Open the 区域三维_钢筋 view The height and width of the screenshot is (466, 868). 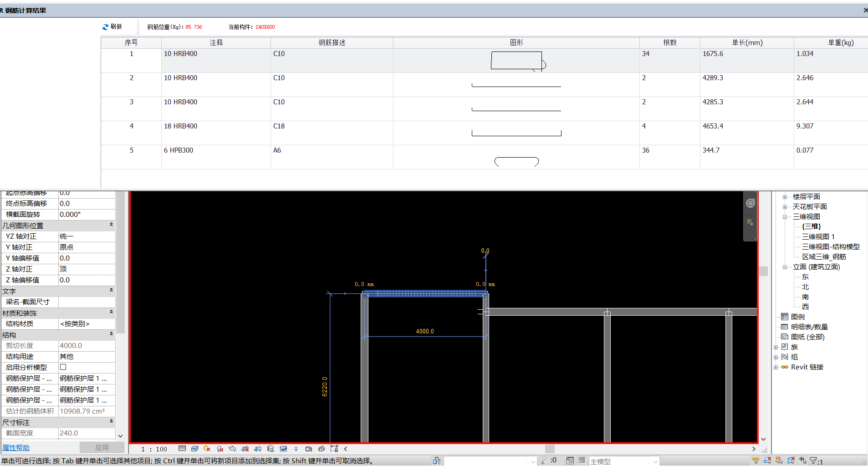point(824,256)
